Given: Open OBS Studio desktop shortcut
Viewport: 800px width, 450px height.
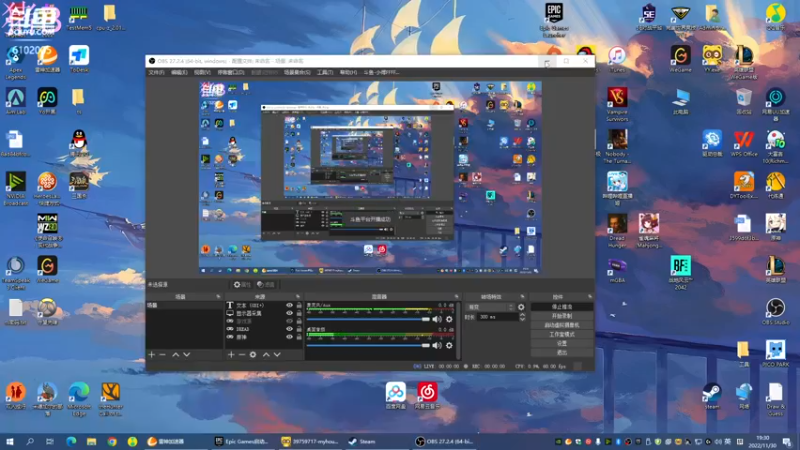Looking at the screenshot, I should pos(775,312).
